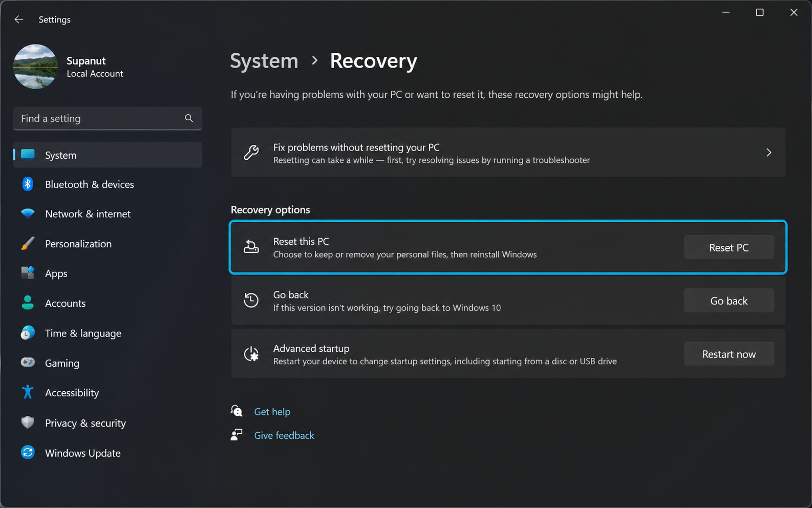Click the Give feedback link
This screenshot has width=812, height=508.
click(x=284, y=435)
